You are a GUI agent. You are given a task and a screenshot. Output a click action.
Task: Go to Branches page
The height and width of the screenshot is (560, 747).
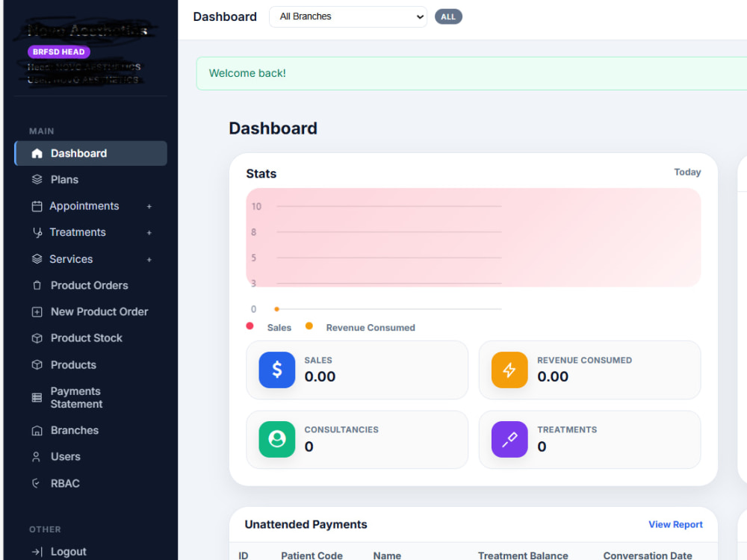pos(90,431)
